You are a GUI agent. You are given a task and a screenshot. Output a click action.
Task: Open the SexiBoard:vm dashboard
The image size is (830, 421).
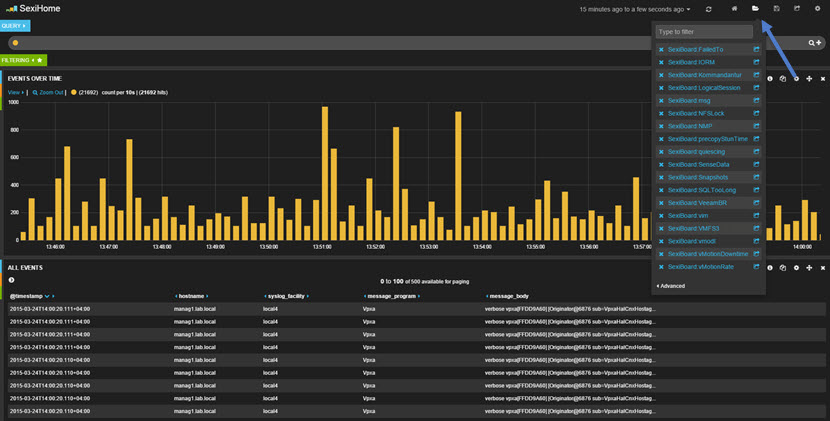point(688,216)
